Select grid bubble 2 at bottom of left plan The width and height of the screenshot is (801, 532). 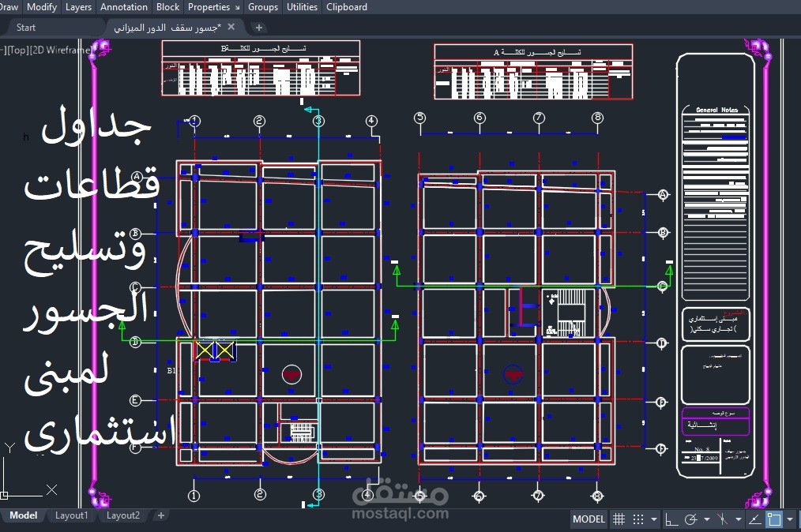coord(260,495)
